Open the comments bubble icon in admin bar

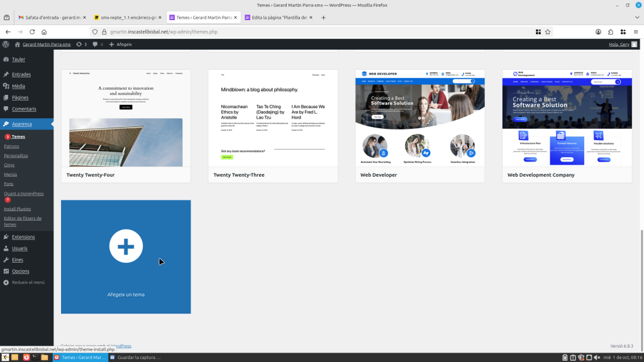tap(97, 45)
